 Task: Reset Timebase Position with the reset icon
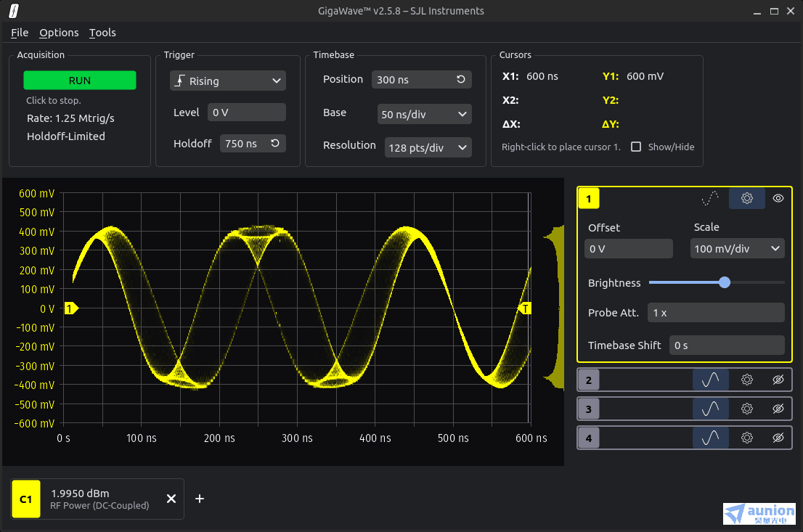click(460, 80)
